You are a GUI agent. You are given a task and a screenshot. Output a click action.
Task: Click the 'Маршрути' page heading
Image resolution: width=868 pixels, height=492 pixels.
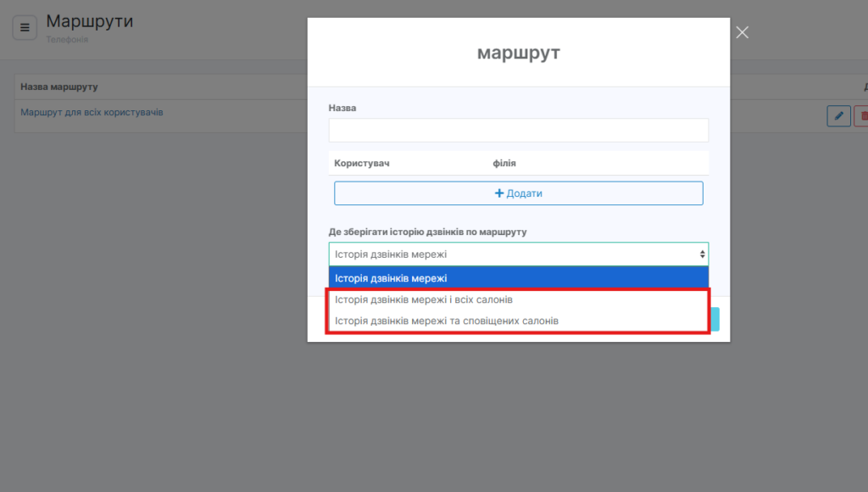point(89,21)
